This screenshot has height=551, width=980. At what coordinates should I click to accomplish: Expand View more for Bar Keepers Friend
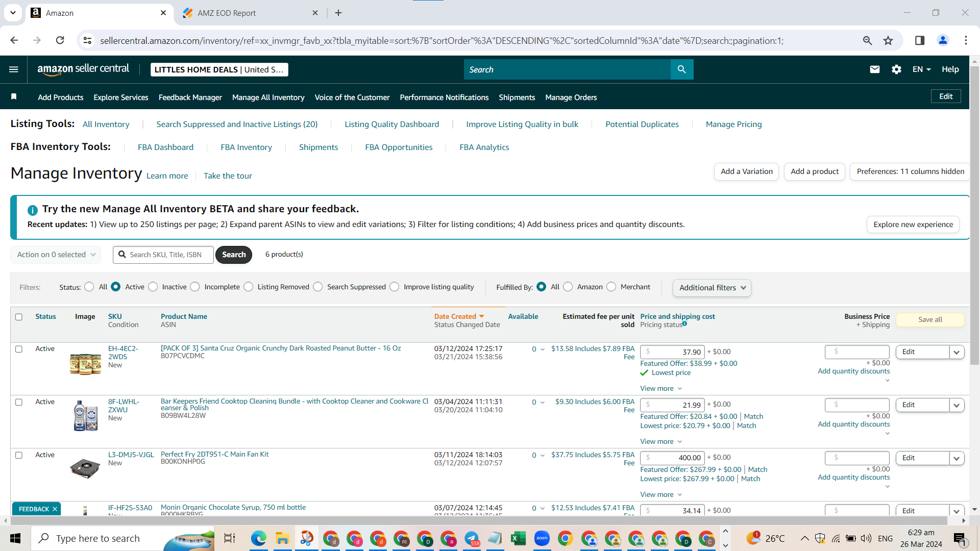point(661,441)
